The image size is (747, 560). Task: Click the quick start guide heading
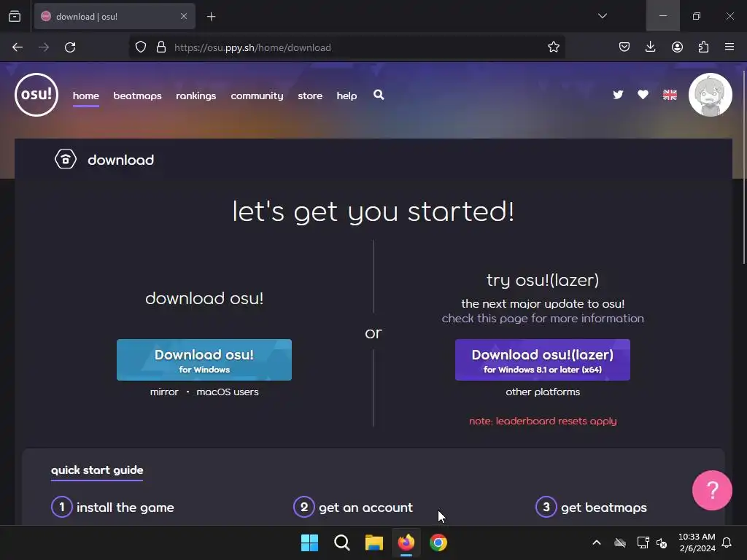point(97,470)
